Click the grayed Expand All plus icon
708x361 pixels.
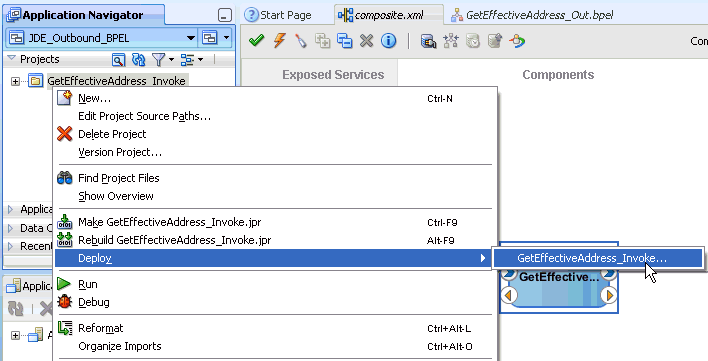point(322,41)
